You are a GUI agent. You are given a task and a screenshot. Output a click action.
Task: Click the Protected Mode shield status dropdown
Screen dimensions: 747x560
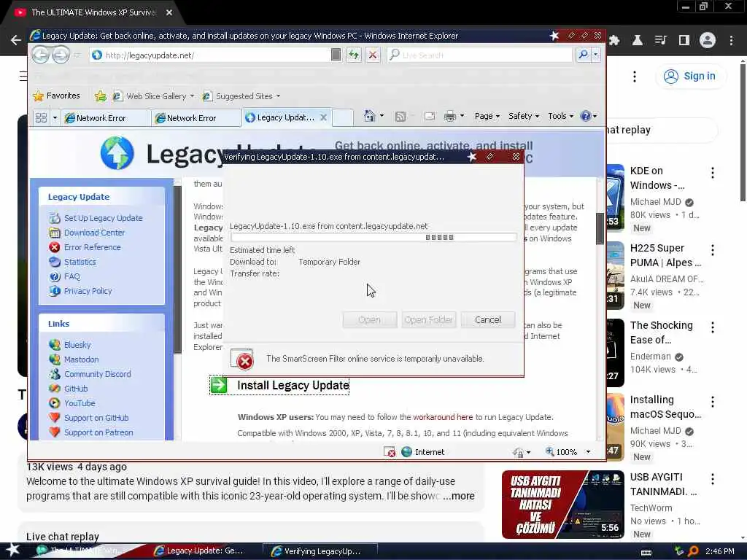522,452
